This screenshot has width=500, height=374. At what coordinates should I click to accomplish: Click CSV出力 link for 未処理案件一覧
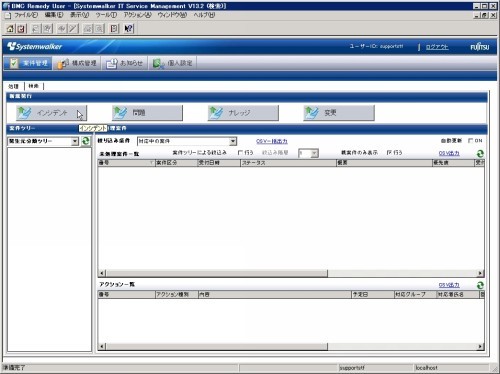449,153
